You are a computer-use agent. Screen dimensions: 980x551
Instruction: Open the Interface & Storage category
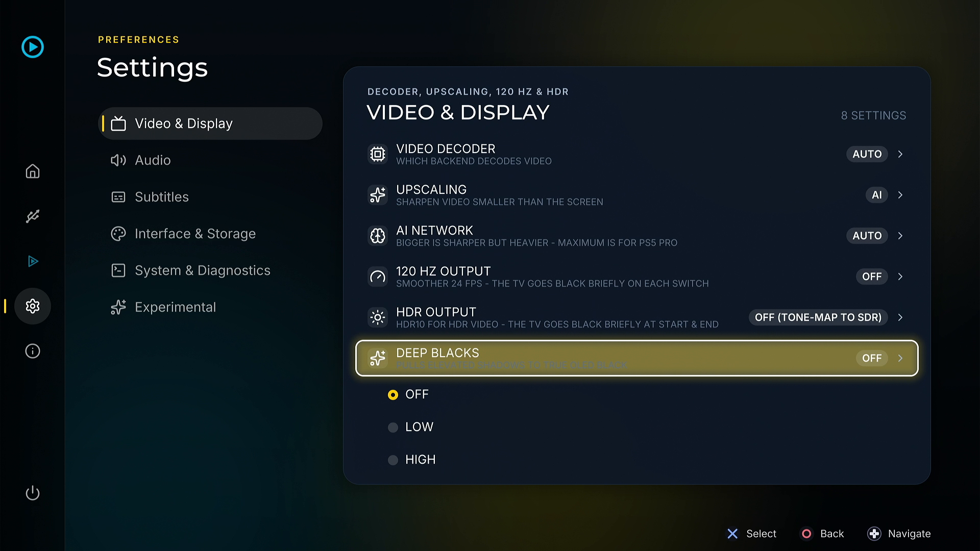coord(210,234)
